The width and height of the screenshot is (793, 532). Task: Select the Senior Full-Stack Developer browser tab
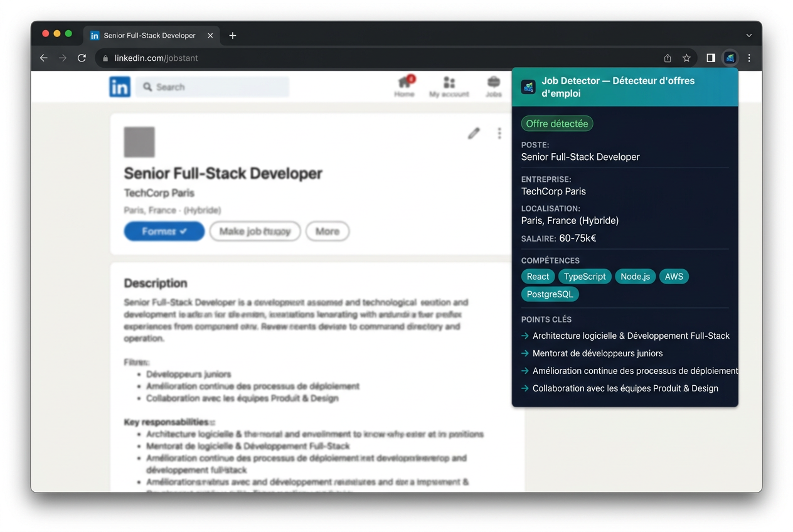pos(152,36)
